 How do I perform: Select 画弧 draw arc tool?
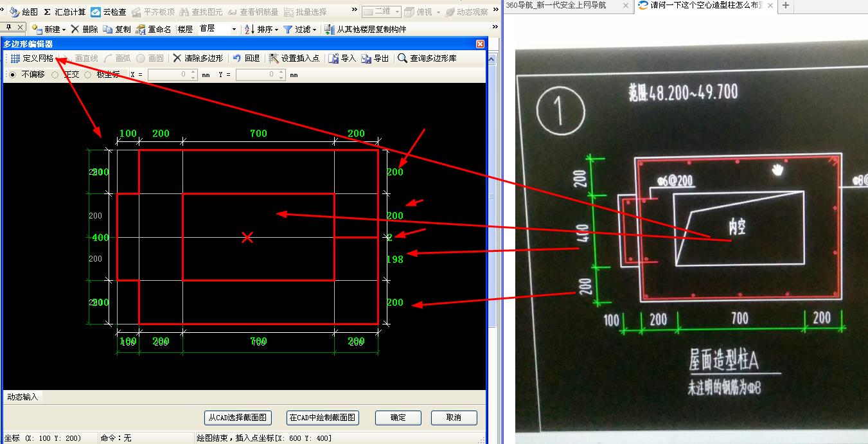point(117,58)
